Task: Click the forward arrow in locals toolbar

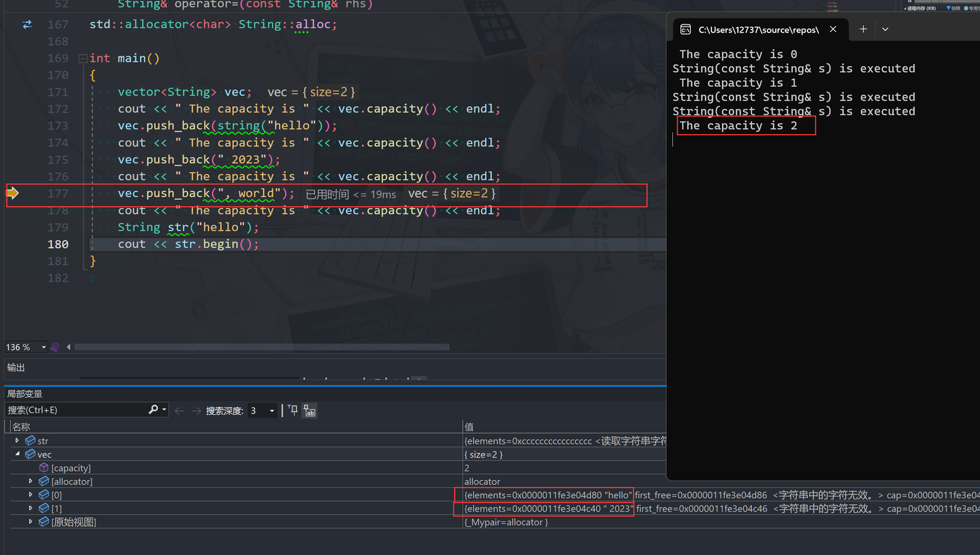Action: pos(196,411)
